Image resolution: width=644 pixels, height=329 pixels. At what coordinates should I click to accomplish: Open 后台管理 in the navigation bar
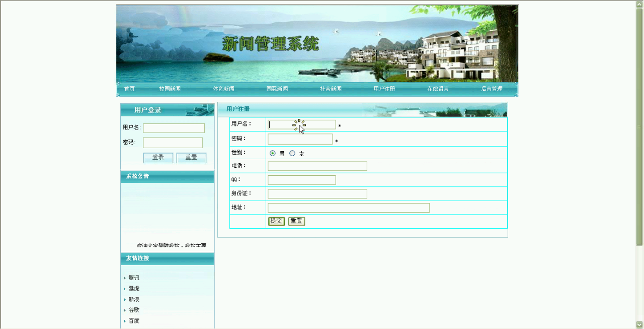click(x=492, y=89)
